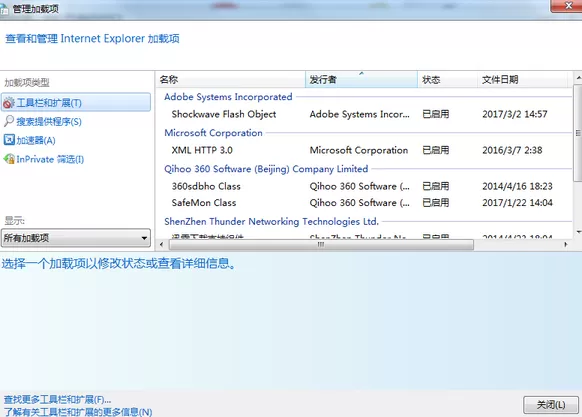This screenshot has height=417, width=582.
Task: Collapse ShenZhen Thunder Networking Technologies group
Action: (271, 222)
